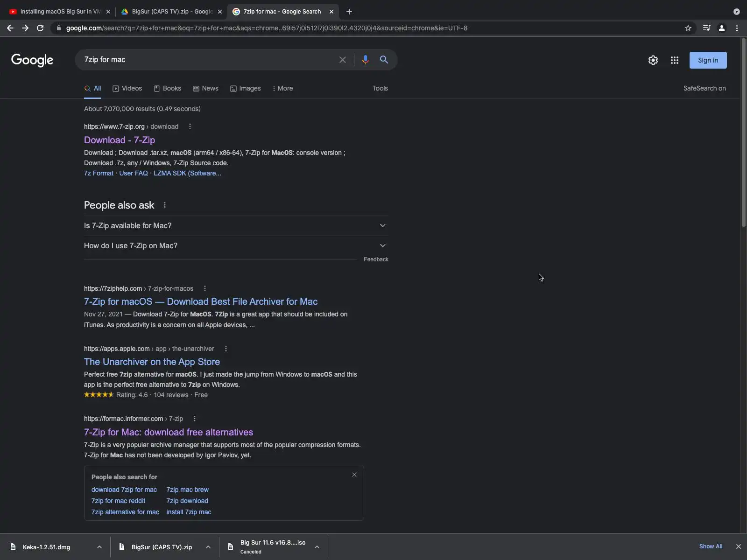Open the Chrome three-dot menu
This screenshot has height=560, width=747.
point(737,28)
